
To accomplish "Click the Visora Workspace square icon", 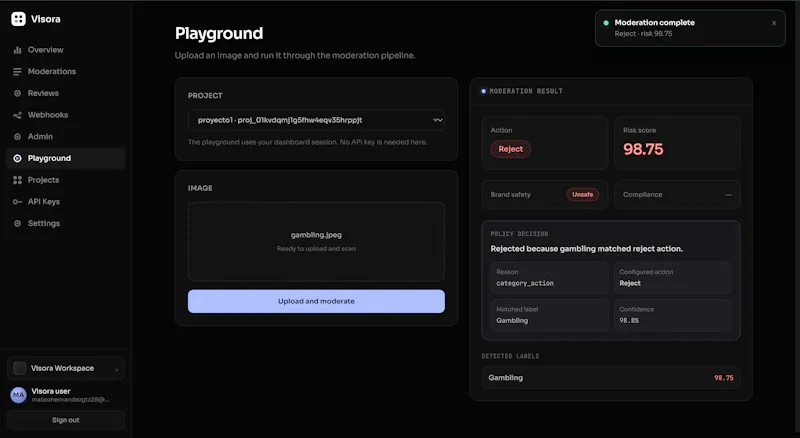I will click(19, 368).
